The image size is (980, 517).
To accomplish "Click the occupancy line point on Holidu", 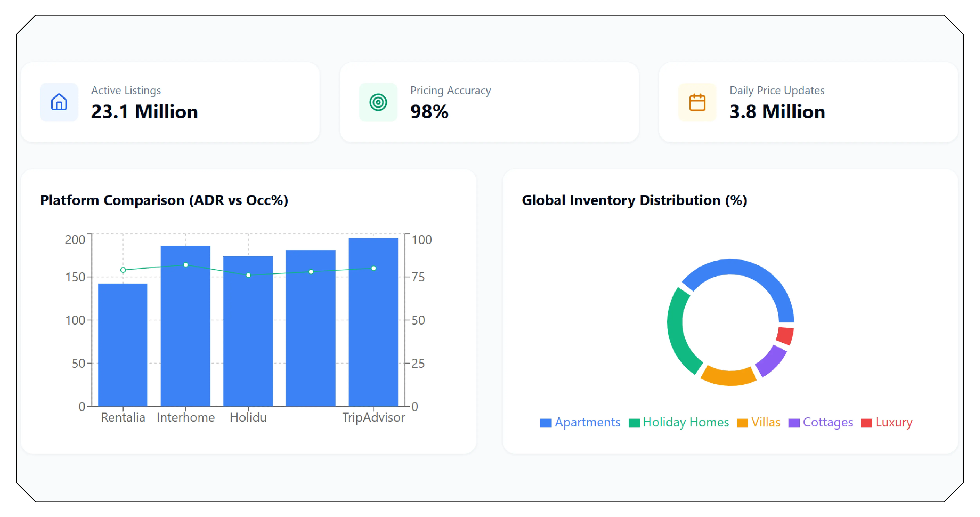I will 248,275.
